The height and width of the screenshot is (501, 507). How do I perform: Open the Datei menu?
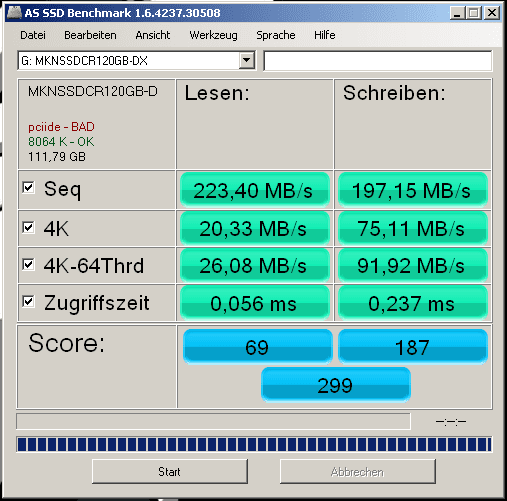point(33,35)
